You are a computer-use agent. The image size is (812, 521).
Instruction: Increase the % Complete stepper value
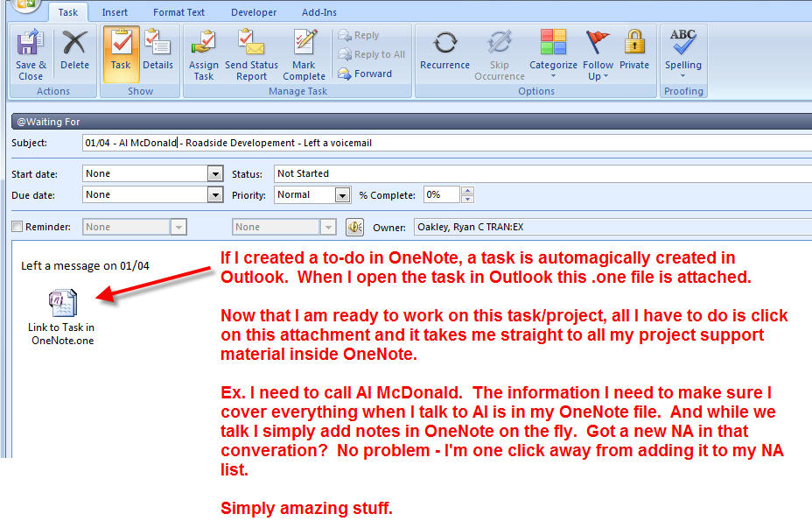tap(467, 191)
